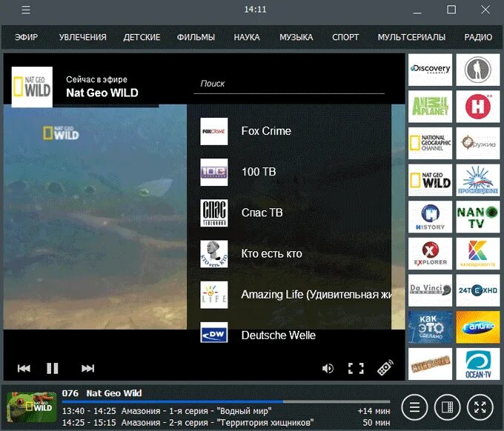Select Amazing Life channel in list
The width and height of the screenshot is (504, 431).
289,295
